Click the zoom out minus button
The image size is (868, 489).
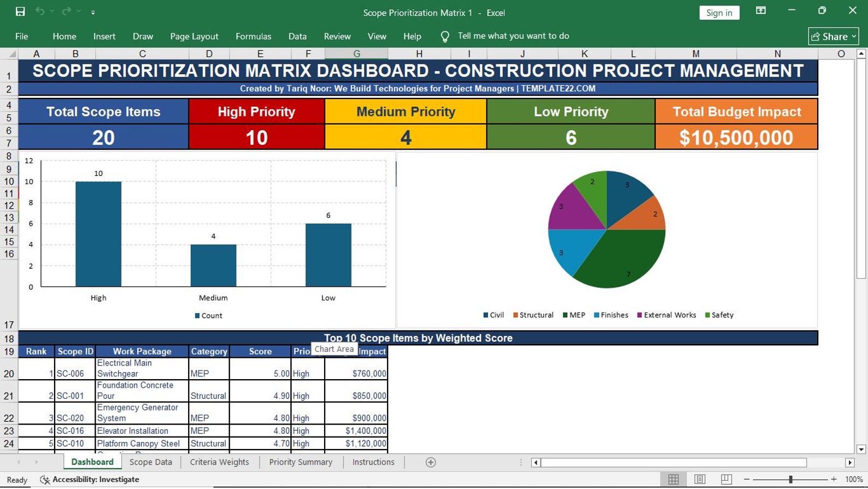[x=747, y=479]
